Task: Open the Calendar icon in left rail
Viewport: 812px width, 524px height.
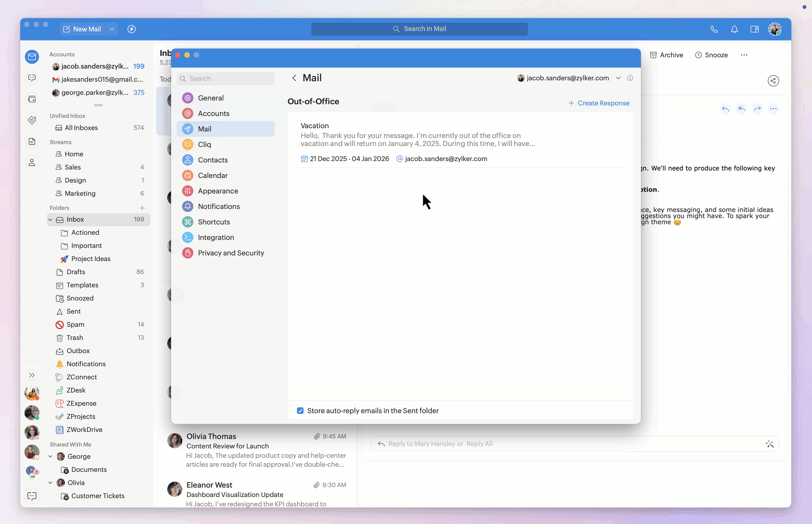Action: coord(32,99)
